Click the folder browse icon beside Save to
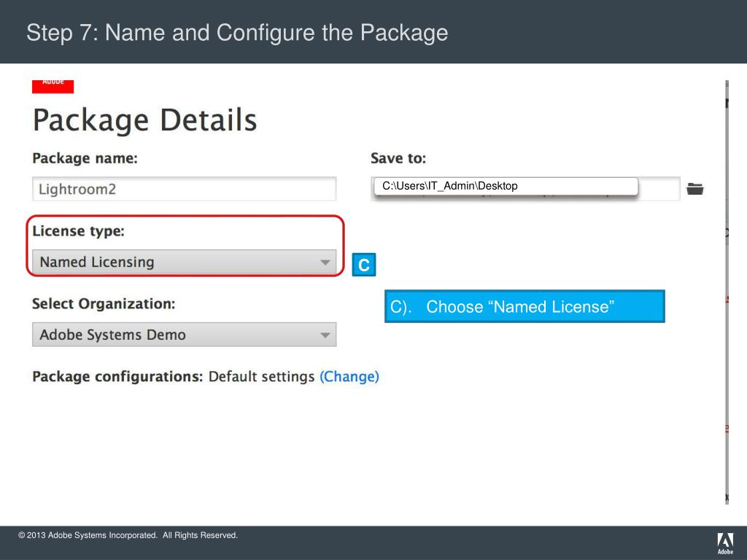 tap(695, 189)
